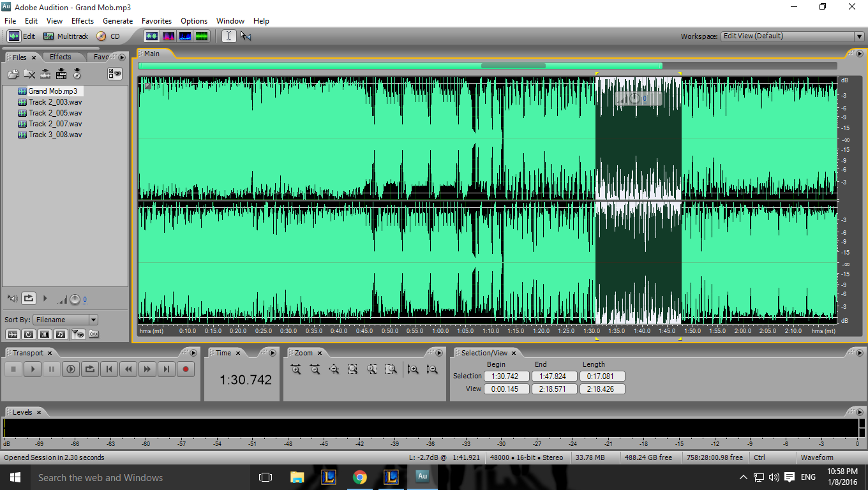The image size is (868, 490).
Task: Toggle show markers funnel-eye filter
Action: [78, 334]
